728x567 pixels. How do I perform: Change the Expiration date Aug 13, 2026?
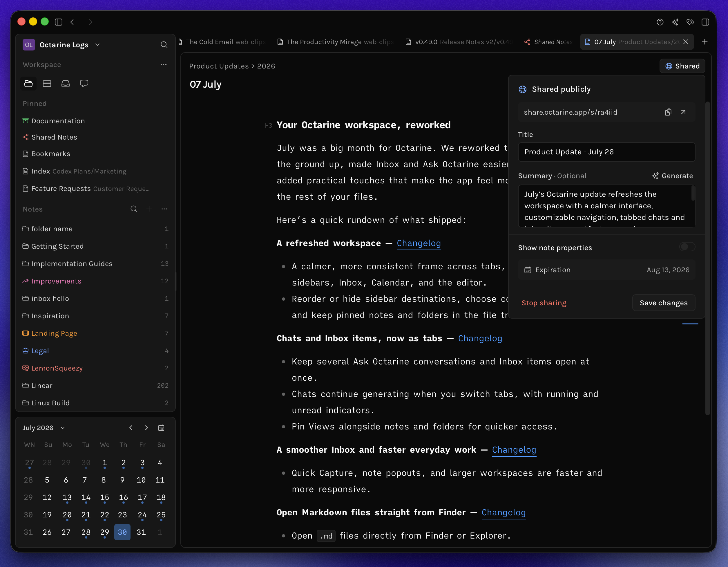coord(607,270)
